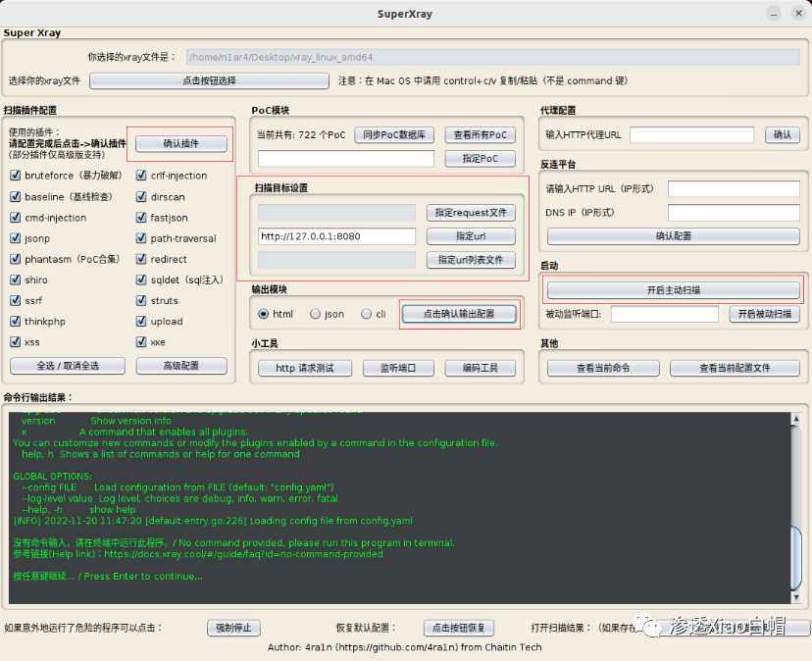Choose the cli output option

366,314
